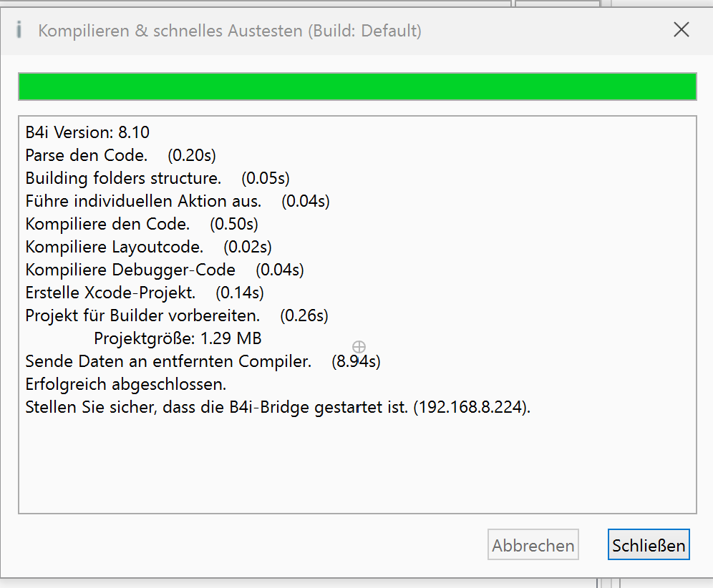
Task: Click the 'Parse den Code.' log entry
Action: click(x=87, y=155)
